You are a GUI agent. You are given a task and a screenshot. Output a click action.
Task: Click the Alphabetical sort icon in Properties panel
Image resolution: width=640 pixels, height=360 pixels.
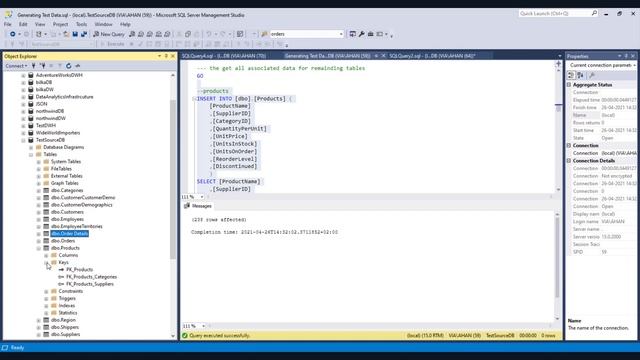[580, 75]
